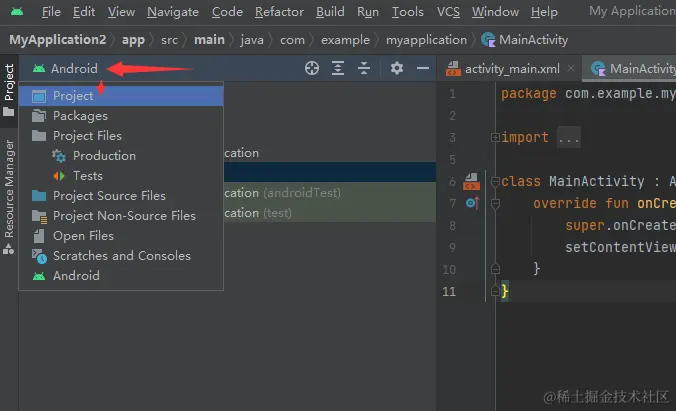
Task: Click line number 11 in gutter
Action: coord(449,292)
